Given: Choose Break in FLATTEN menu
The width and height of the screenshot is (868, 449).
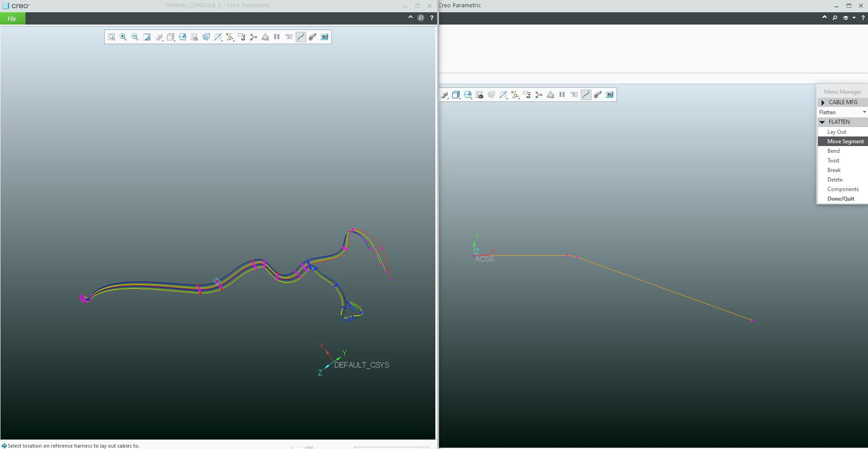Looking at the screenshot, I should click(843, 170).
